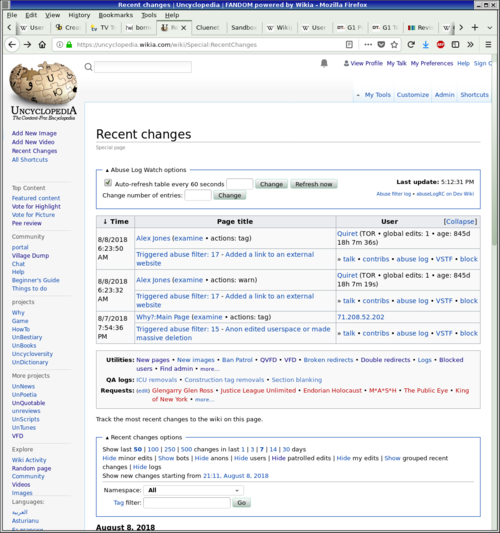Screen dimensions: 500x533
Task: Click the red Adblock Plus icon
Action: pos(441,45)
